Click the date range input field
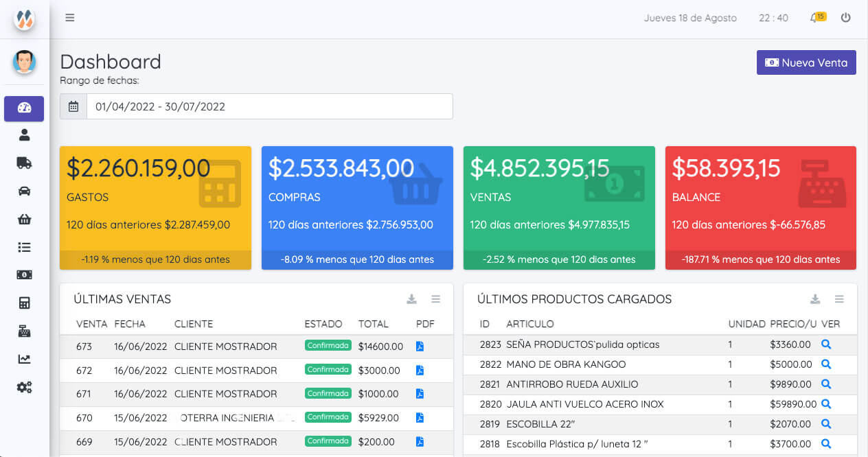Image resolution: width=868 pixels, height=457 pixels. [269, 106]
